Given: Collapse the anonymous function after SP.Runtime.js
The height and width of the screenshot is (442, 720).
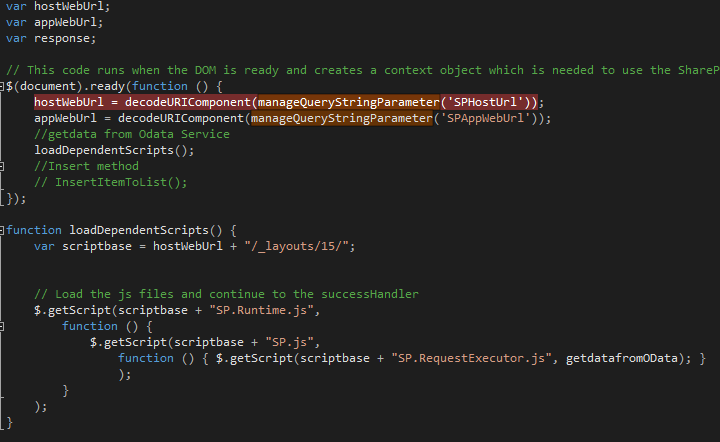Looking at the screenshot, I should tap(2, 326).
